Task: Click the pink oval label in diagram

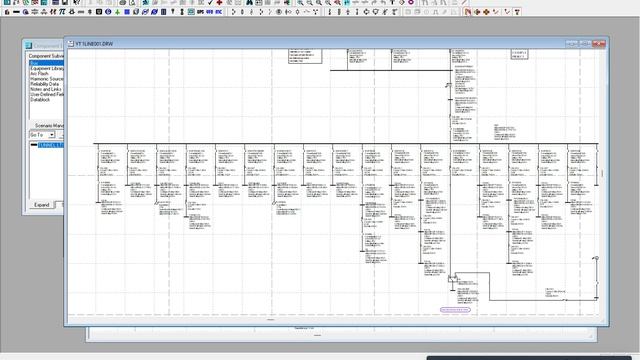Action: point(455,310)
